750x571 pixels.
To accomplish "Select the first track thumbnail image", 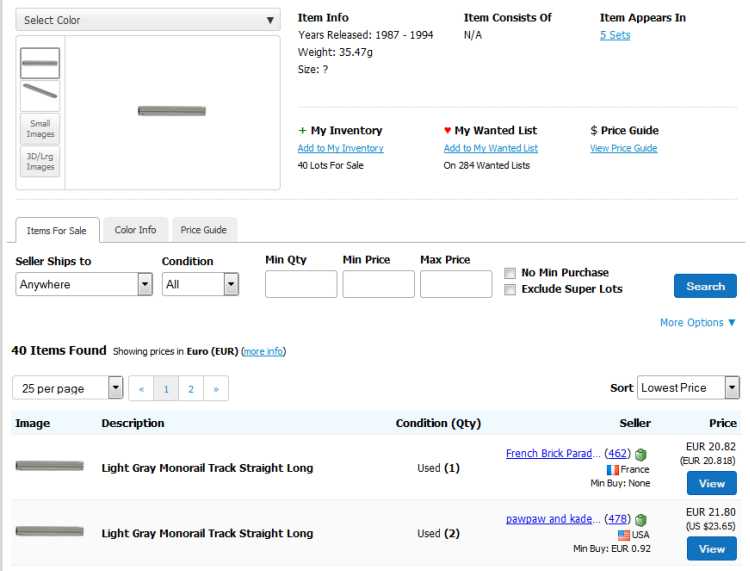I will click(x=40, y=63).
